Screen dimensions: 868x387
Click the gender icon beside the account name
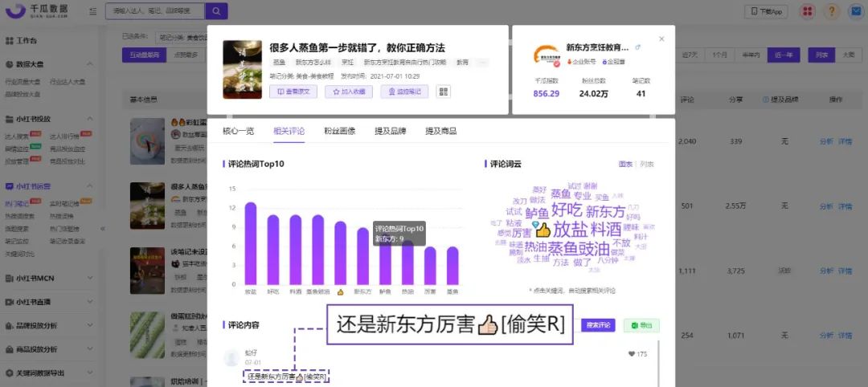[x=637, y=47]
